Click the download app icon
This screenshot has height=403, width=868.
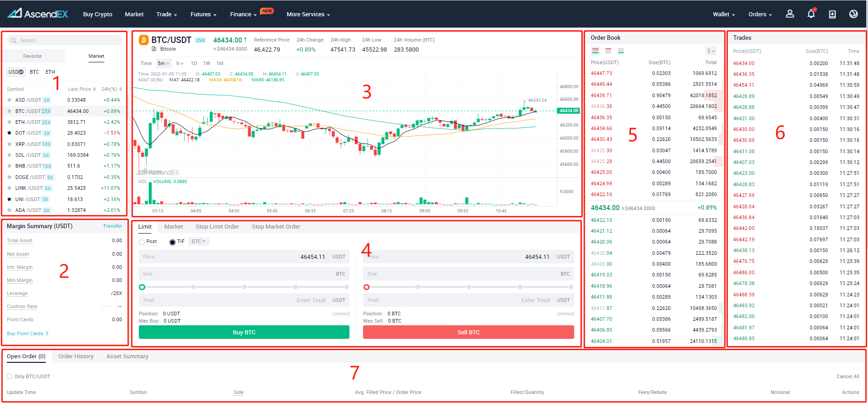click(832, 14)
